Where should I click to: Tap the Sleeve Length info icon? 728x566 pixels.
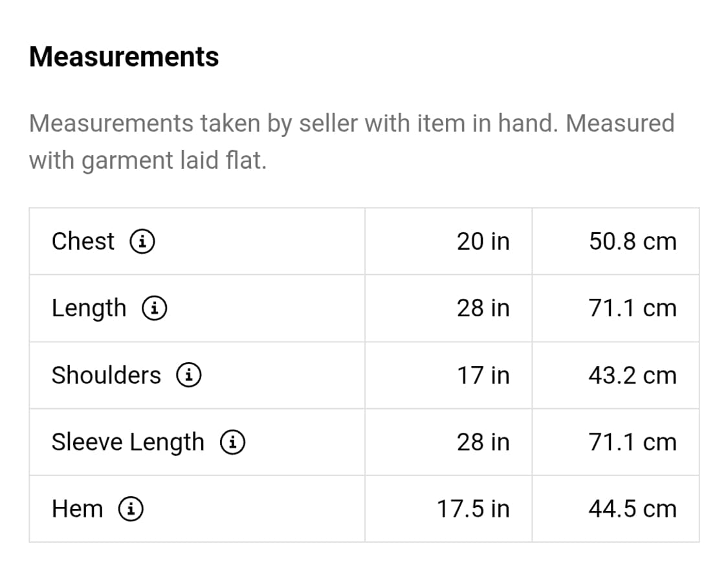[232, 442]
